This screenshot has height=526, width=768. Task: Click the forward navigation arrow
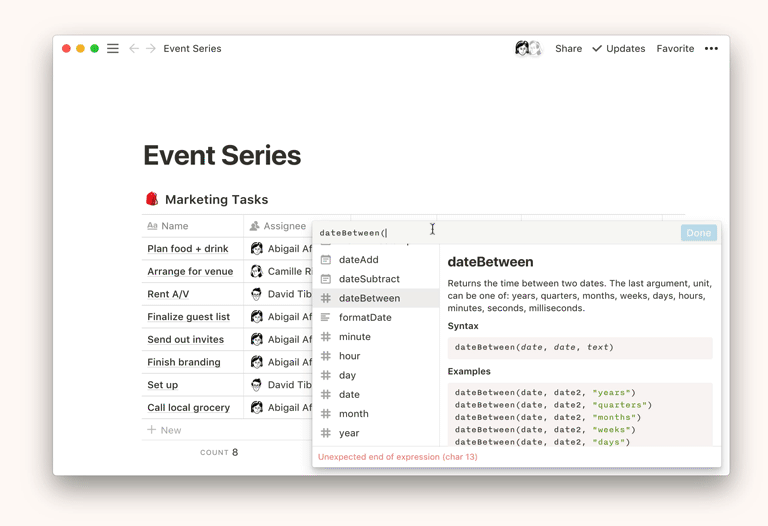click(151, 48)
